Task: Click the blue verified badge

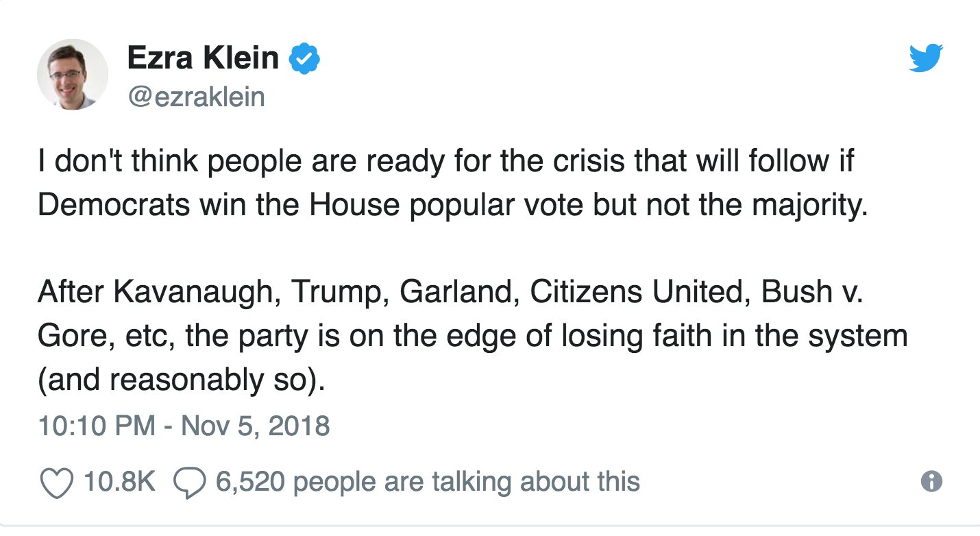Action: (304, 59)
